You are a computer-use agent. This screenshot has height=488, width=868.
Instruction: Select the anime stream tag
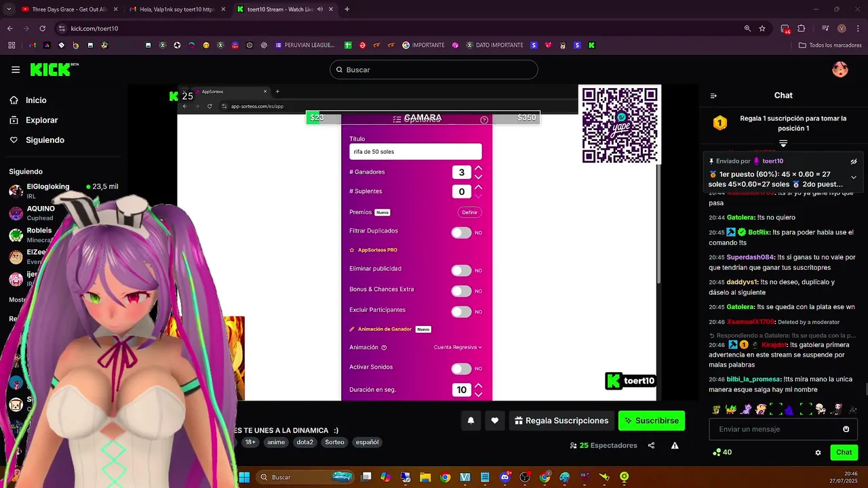coord(276,442)
